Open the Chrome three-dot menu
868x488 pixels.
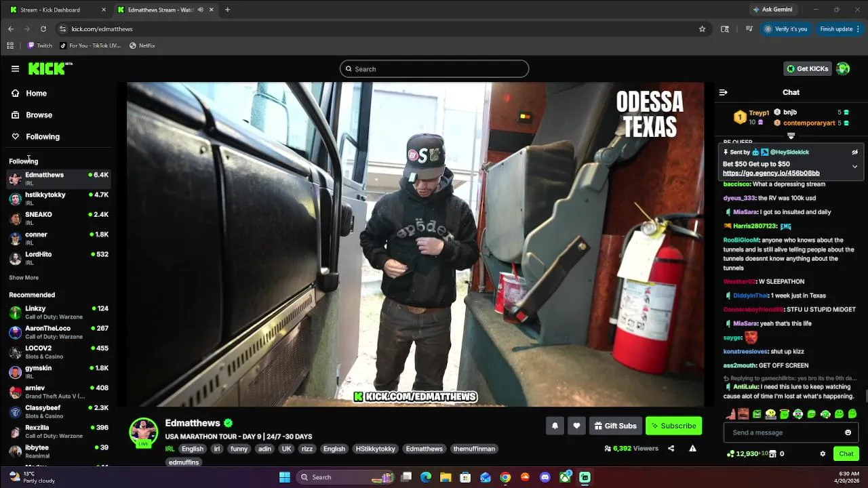click(858, 28)
